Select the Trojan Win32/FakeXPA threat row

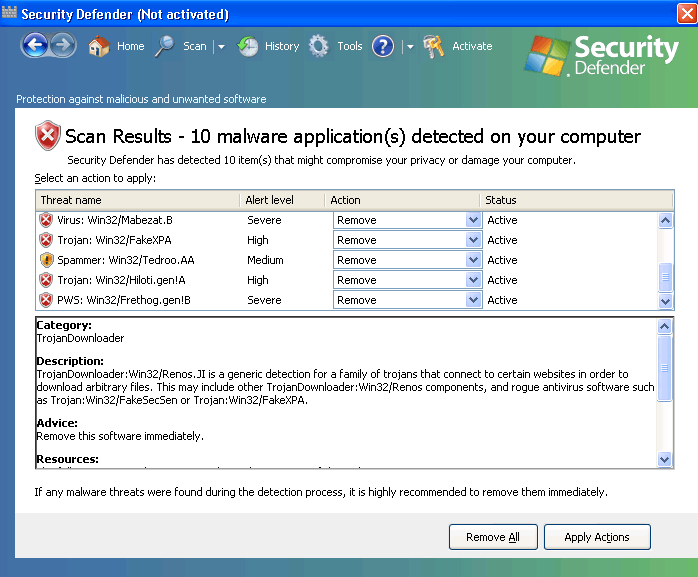(115, 240)
